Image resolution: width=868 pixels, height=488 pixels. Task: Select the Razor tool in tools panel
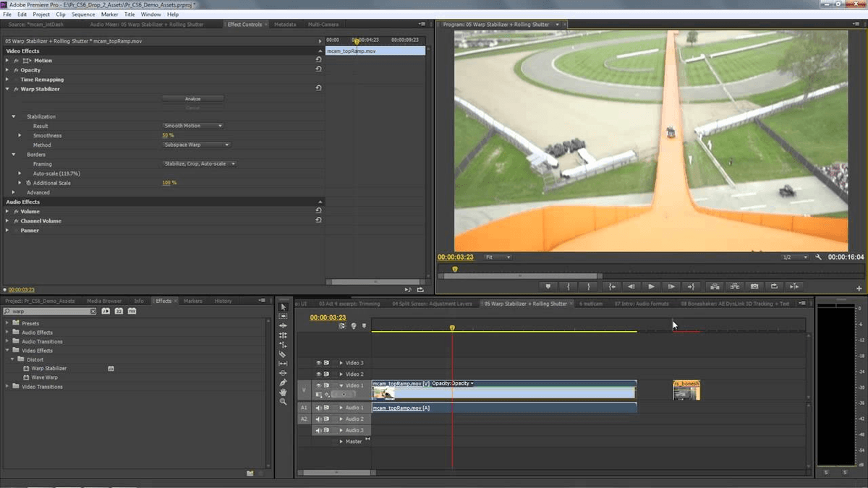click(283, 354)
